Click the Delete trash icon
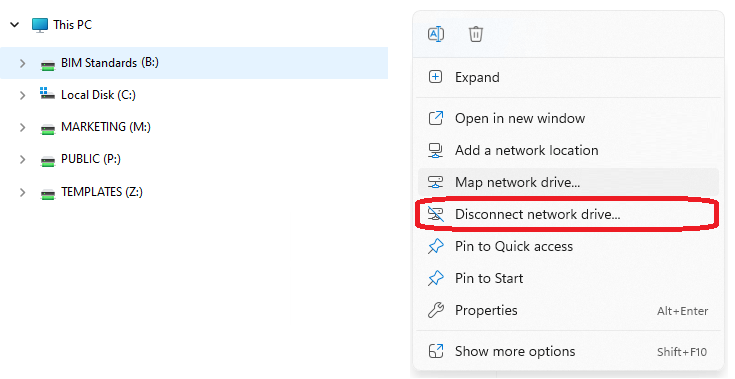The width and height of the screenshot is (735, 379). tap(475, 34)
